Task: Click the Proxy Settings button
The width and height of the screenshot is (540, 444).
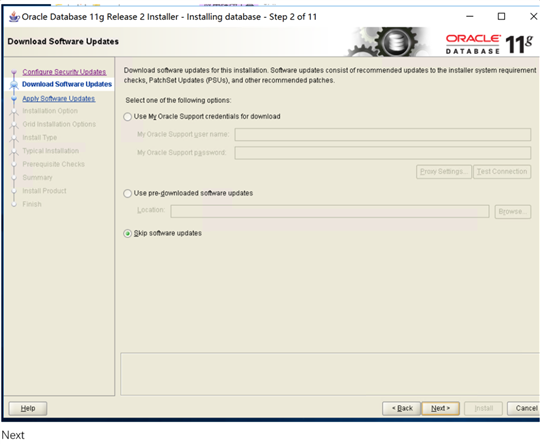Action: (x=444, y=172)
